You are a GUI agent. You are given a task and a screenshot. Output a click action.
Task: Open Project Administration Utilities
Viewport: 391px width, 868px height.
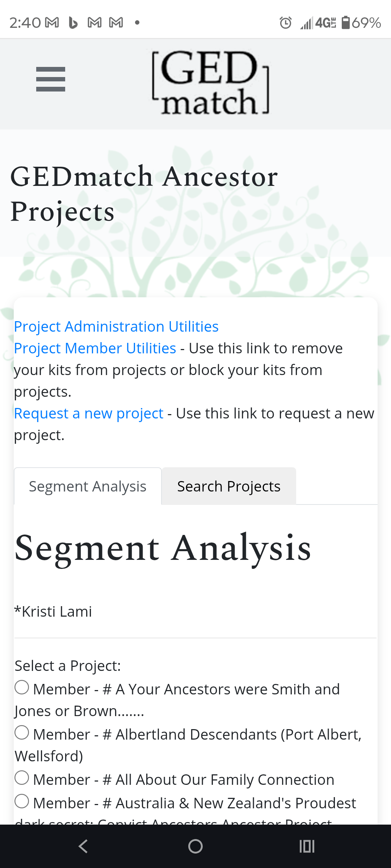pyautogui.click(x=116, y=326)
